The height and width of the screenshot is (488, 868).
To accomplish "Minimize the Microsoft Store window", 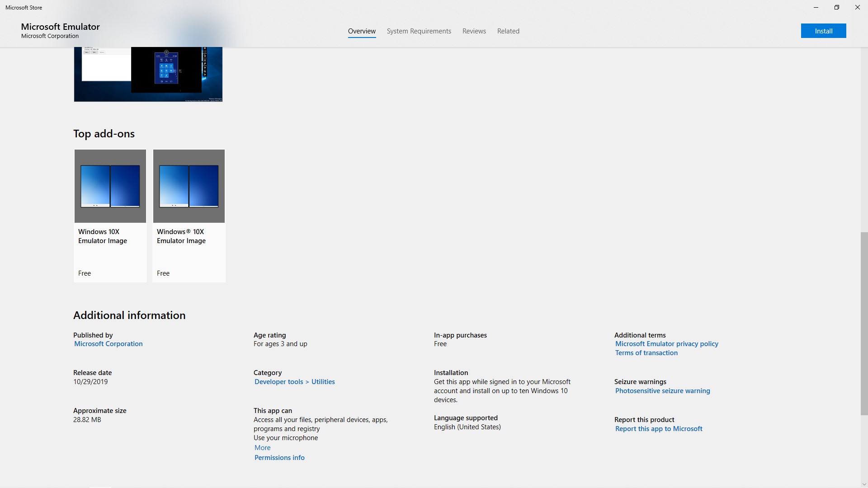I will pyautogui.click(x=816, y=7).
